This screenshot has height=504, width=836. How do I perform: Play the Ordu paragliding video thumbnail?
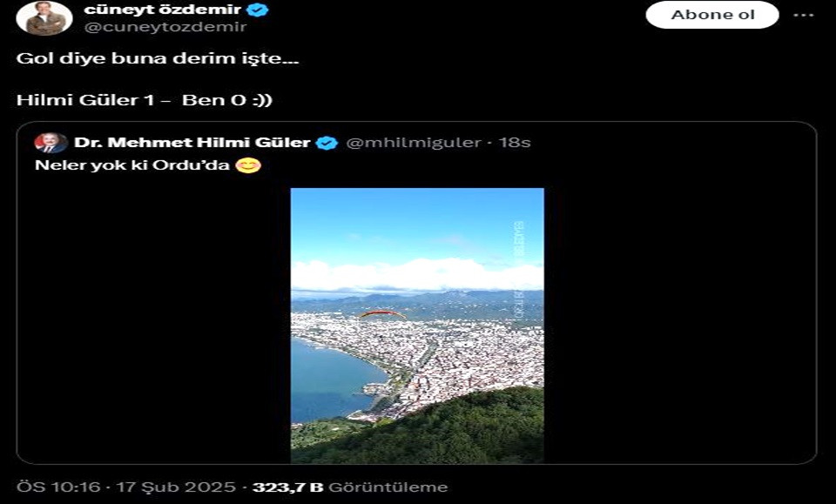point(417,326)
